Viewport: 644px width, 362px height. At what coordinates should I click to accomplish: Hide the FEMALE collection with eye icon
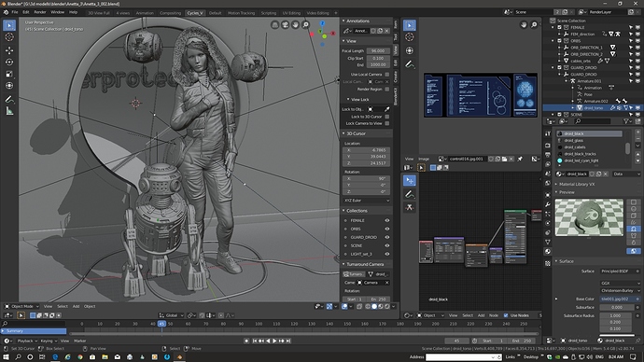pos(387,220)
